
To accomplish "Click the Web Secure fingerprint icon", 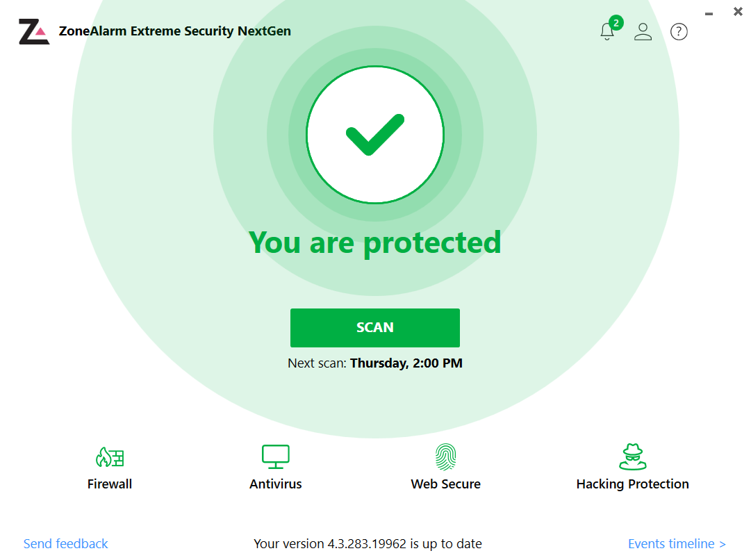I will coord(445,457).
